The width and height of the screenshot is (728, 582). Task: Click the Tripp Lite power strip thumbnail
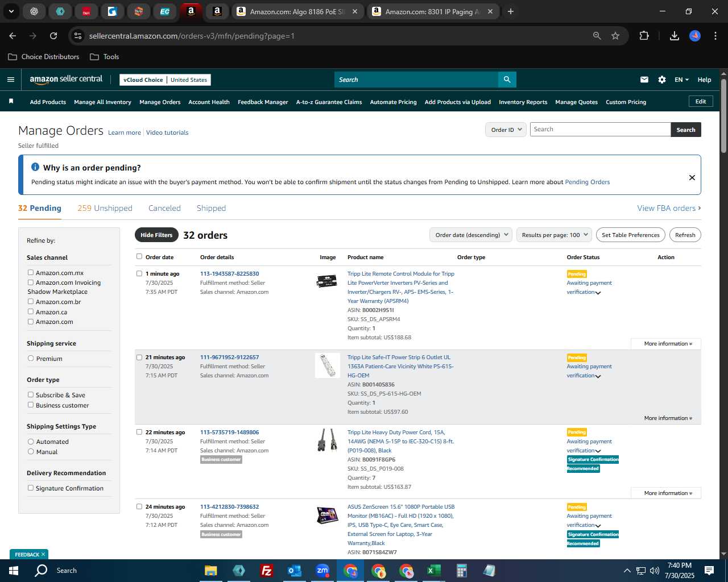tap(328, 365)
